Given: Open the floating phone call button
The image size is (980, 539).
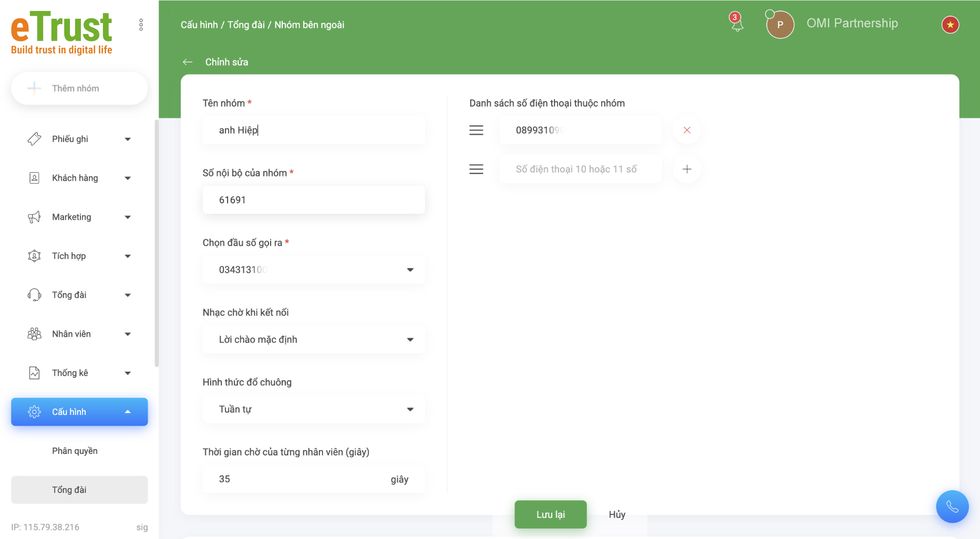Looking at the screenshot, I should [952, 506].
